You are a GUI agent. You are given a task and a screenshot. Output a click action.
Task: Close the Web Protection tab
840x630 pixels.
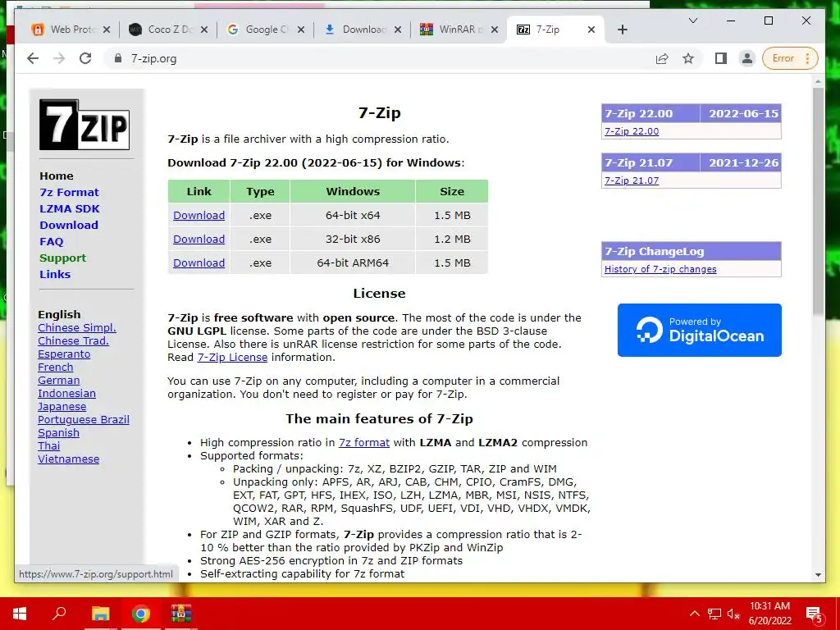coord(107,30)
